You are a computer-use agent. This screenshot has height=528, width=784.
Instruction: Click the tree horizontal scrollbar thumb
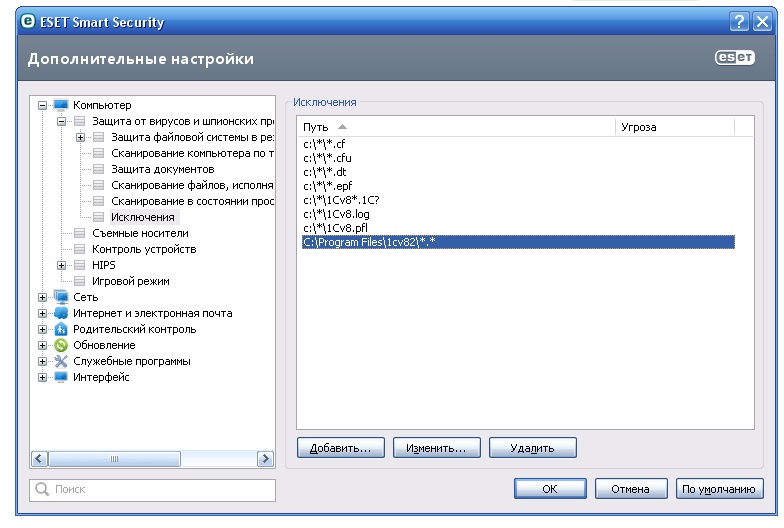click(114, 458)
